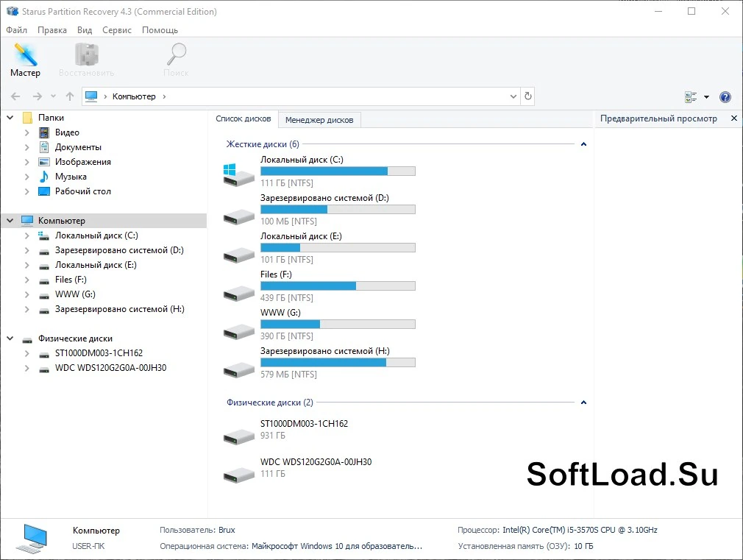Open the Сервис menu
This screenshot has width=743, height=560.
pyautogui.click(x=117, y=30)
